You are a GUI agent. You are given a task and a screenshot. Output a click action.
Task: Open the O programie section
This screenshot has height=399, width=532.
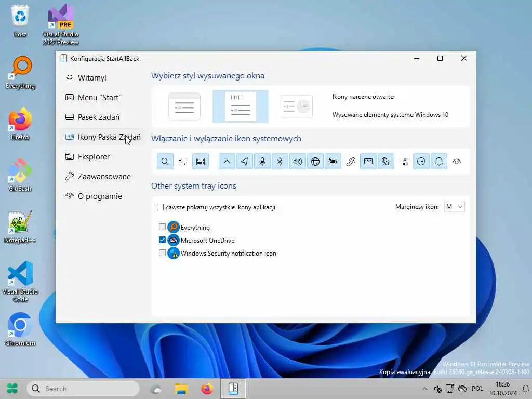[x=102, y=196]
